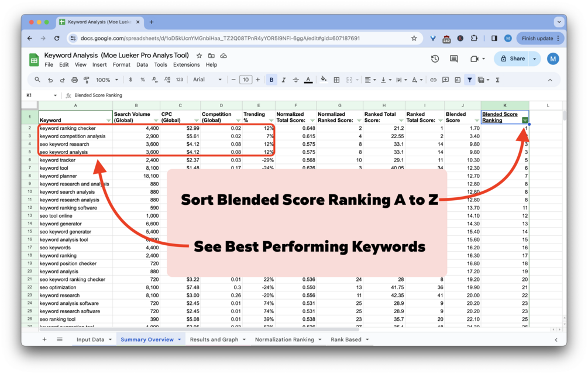
Task: Open filter views dropdown
Action: pos(483,80)
